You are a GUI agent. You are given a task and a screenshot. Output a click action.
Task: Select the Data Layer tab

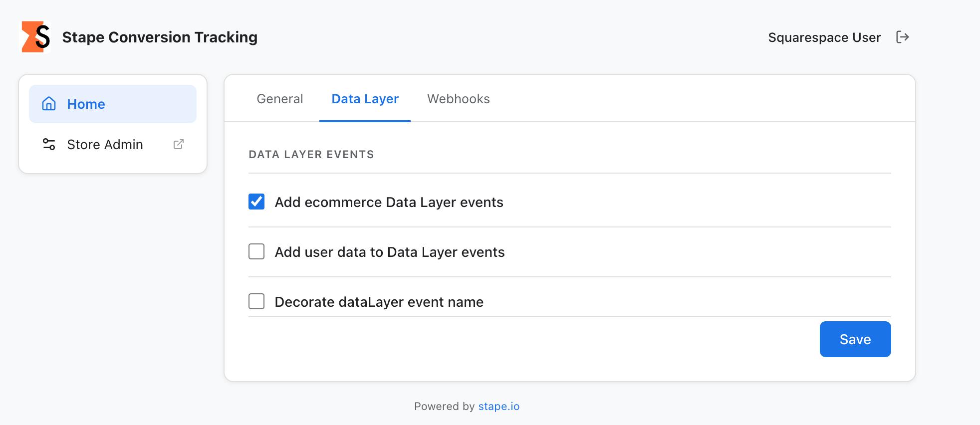[x=365, y=99]
